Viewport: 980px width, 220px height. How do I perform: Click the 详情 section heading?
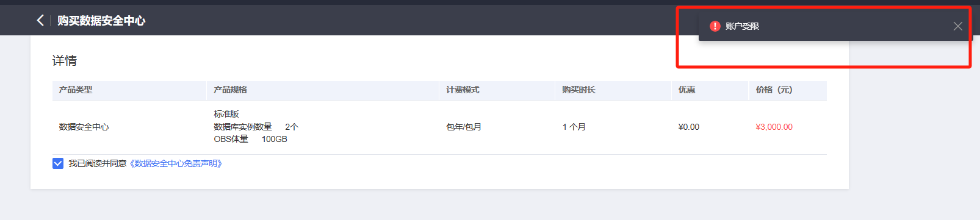point(65,60)
